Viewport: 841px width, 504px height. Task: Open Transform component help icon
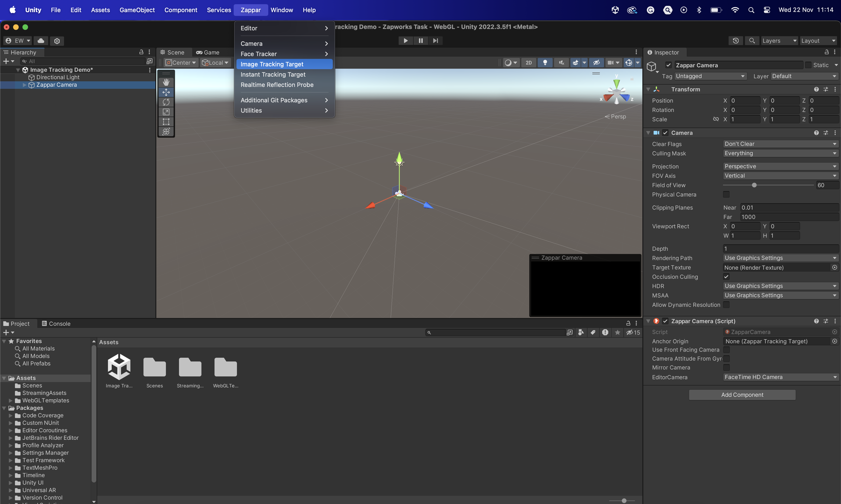pos(816,89)
